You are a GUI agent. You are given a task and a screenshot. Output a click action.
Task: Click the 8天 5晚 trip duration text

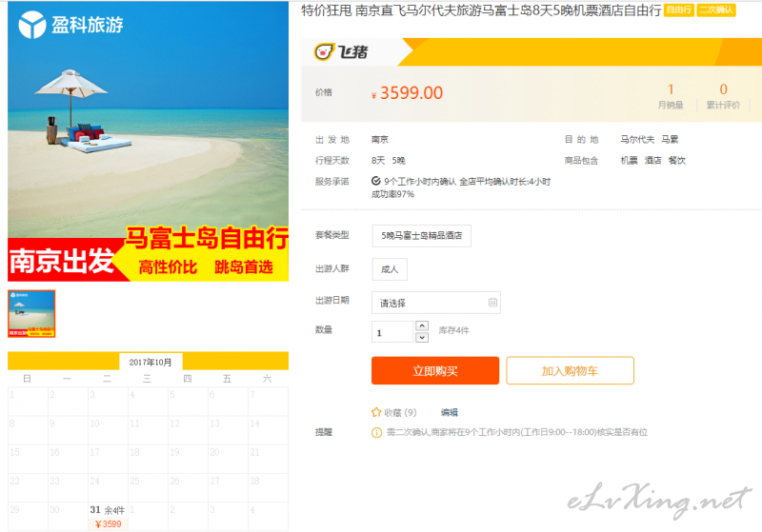389,160
